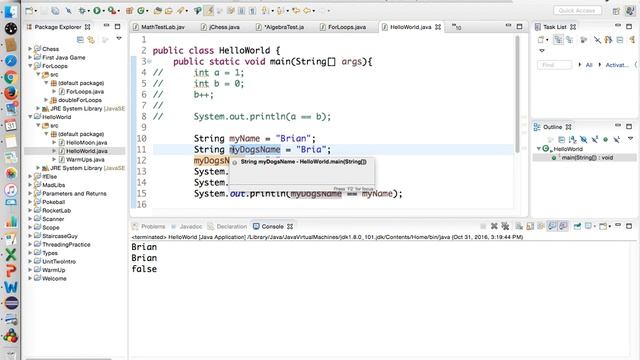Click the editor vertical scrollbar

pyautogui.click(x=518, y=94)
